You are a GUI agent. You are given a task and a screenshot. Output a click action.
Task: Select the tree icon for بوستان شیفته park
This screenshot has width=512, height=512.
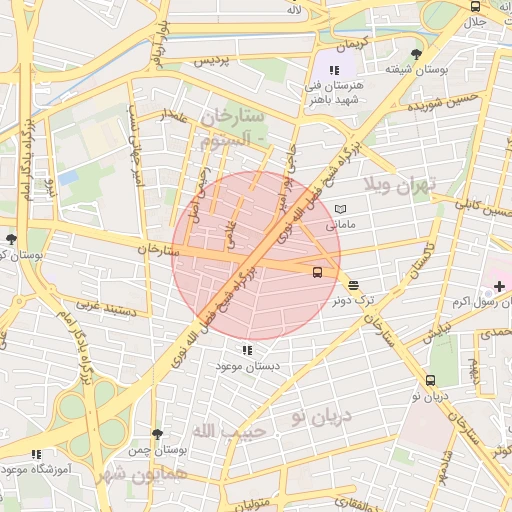click(x=416, y=54)
